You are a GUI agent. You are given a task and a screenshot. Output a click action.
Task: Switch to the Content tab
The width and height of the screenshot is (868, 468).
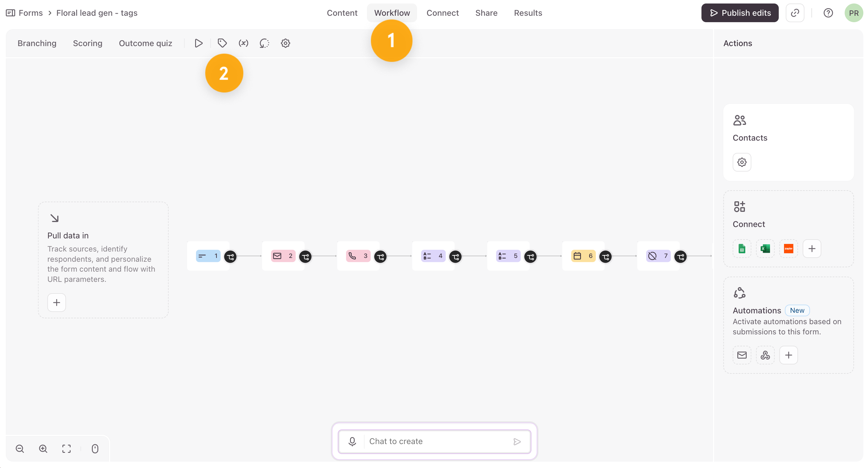pos(342,13)
